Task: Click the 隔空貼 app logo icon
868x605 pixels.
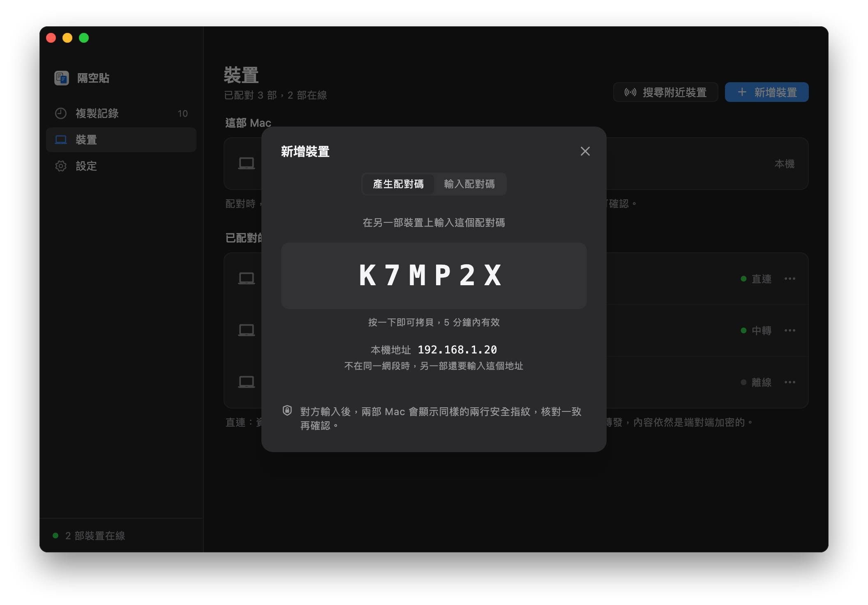Action: coord(62,78)
